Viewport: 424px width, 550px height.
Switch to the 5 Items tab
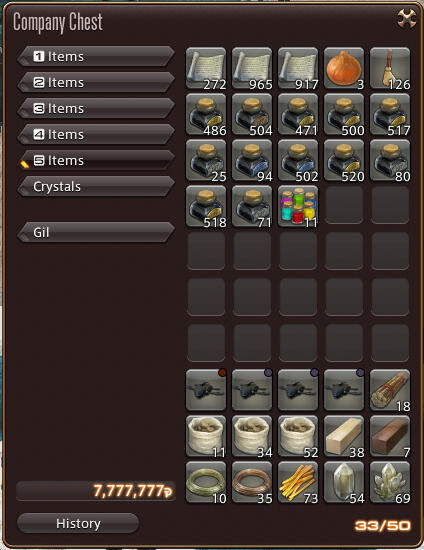tap(96, 160)
